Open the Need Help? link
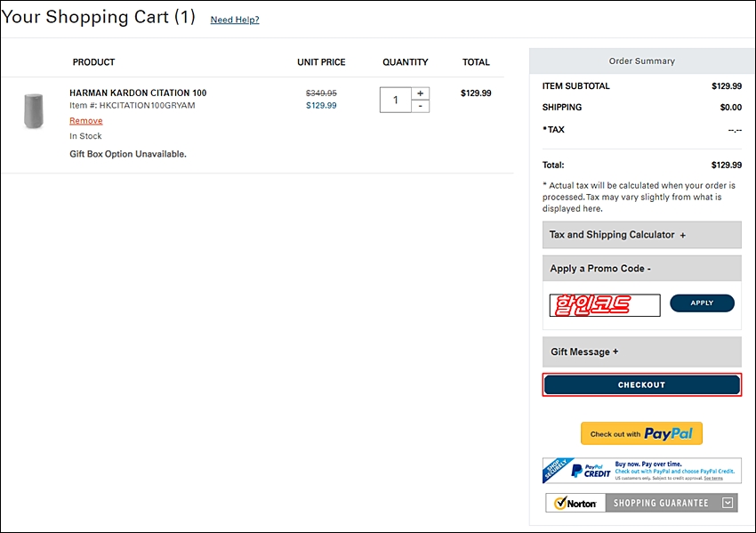This screenshot has width=756, height=533. click(235, 20)
